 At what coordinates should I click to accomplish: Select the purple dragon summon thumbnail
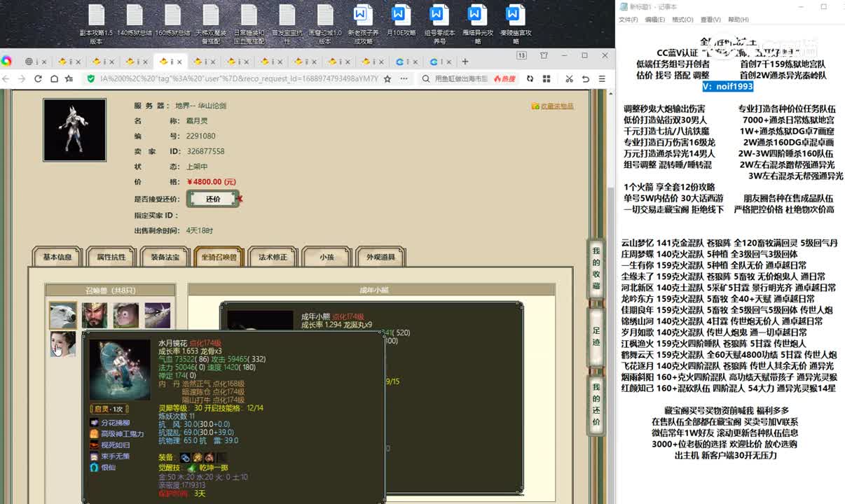click(x=158, y=315)
